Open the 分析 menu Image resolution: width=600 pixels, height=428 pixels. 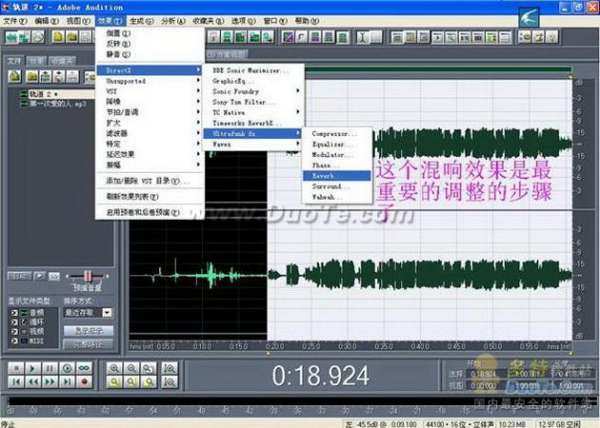click(x=173, y=21)
